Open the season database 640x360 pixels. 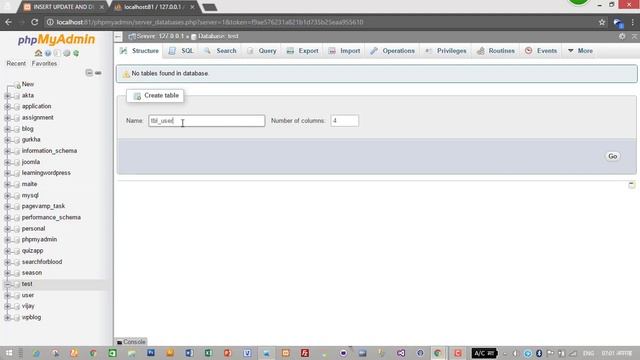[32, 273]
